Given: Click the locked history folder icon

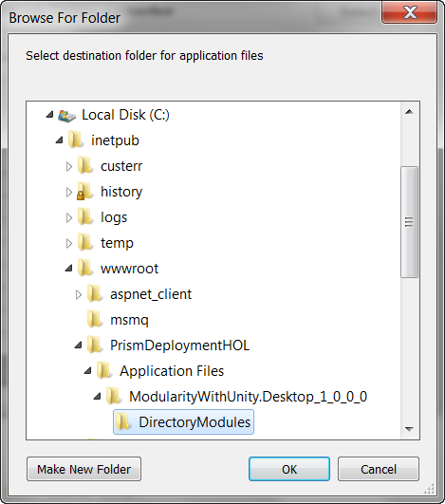Looking at the screenshot, I should [84, 191].
